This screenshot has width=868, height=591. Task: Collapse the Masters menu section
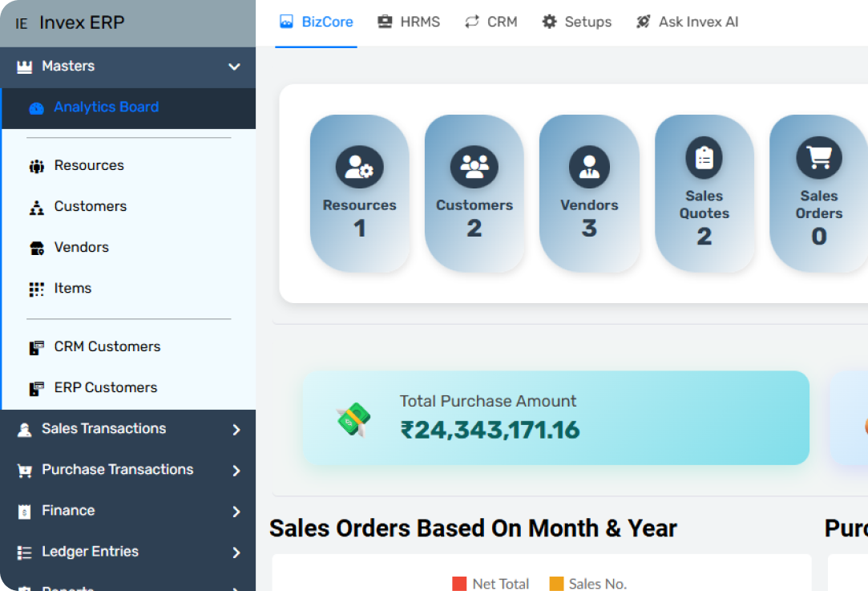pos(234,67)
